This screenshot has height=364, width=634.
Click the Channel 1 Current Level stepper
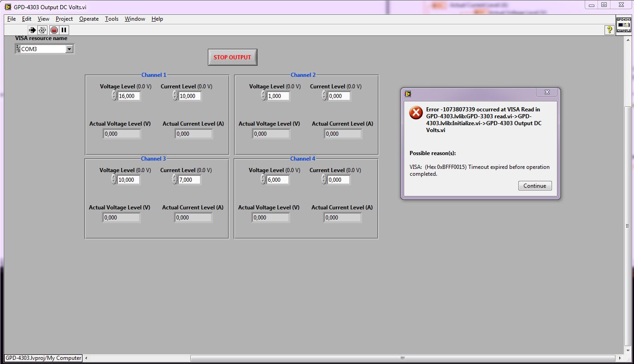coord(175,96)
